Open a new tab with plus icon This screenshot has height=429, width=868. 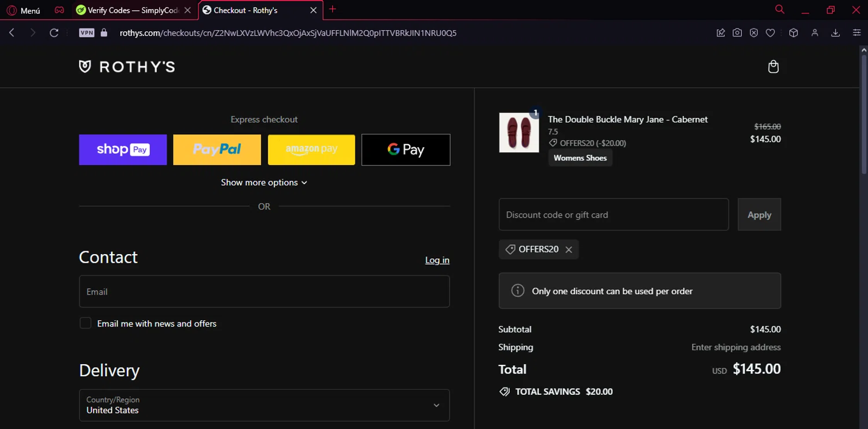(x=332, y=9)
